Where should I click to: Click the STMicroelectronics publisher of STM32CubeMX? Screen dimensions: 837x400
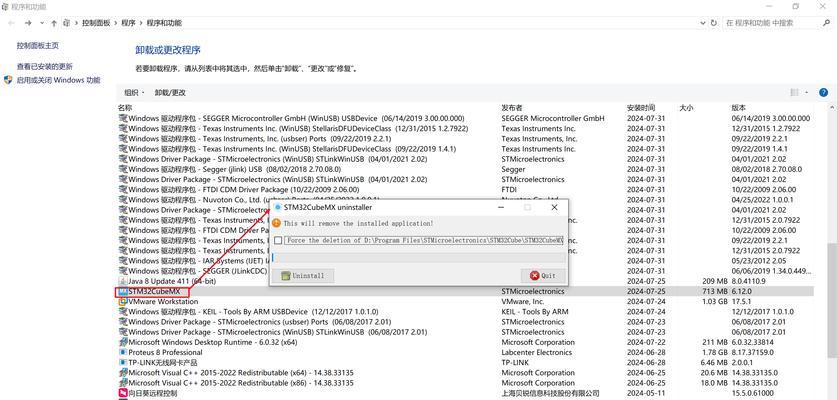533,292
